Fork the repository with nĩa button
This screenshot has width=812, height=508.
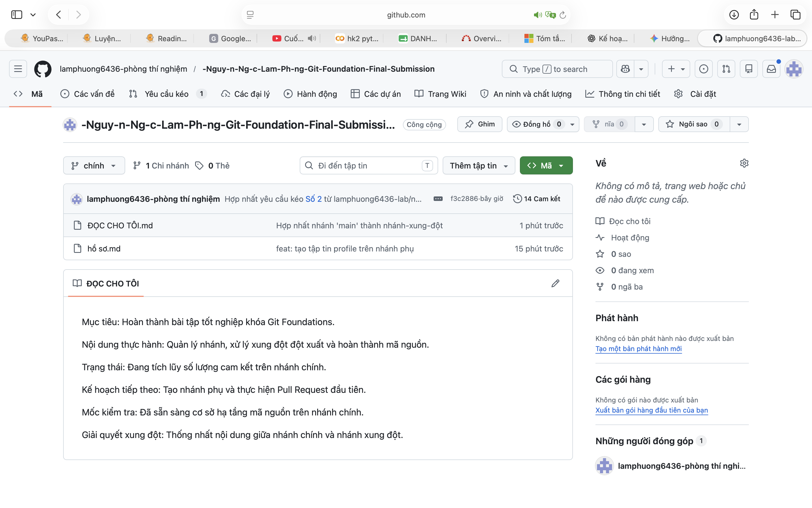[x=609, y=124]
